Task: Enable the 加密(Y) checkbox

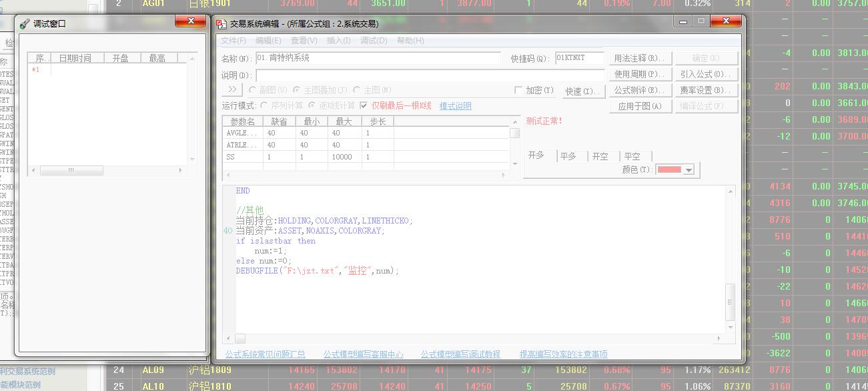Action: click(x=518, y=90)
